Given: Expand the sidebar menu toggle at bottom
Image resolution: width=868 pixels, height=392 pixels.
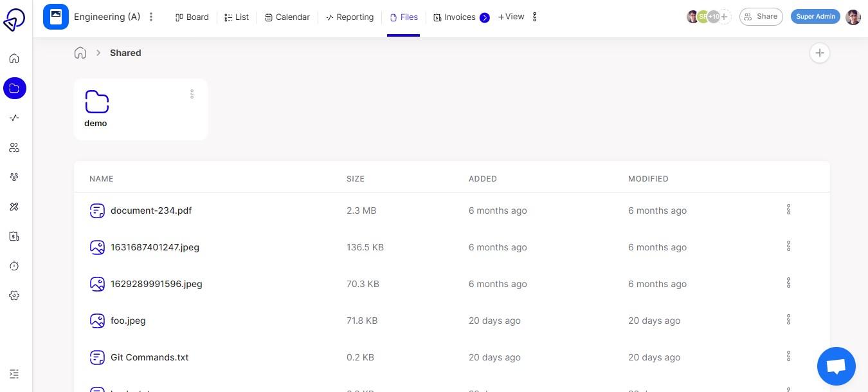Looking at the screenshot, I should tap(14, 374).
